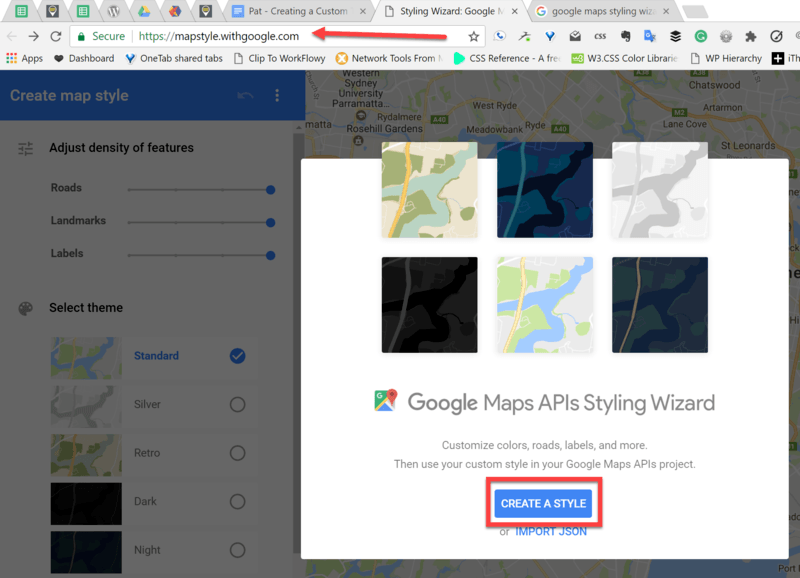Switch to the Pat - Creating a Custom tab

point(297,11)
